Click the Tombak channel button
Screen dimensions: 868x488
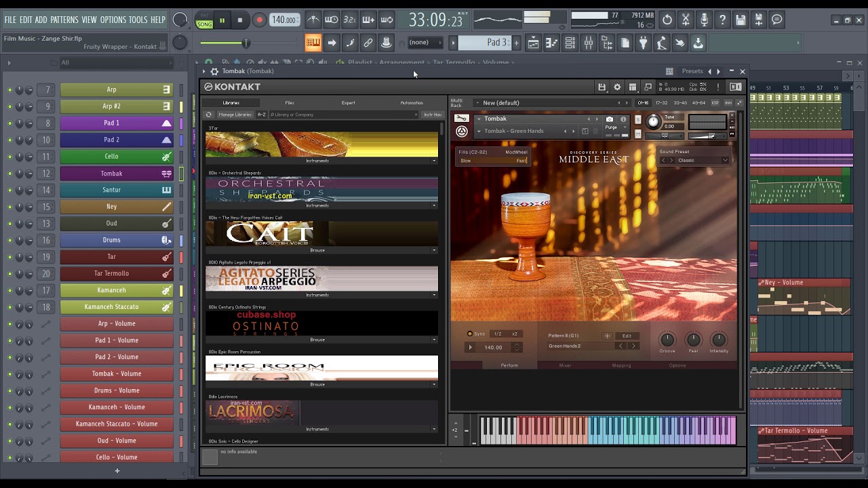117,174
